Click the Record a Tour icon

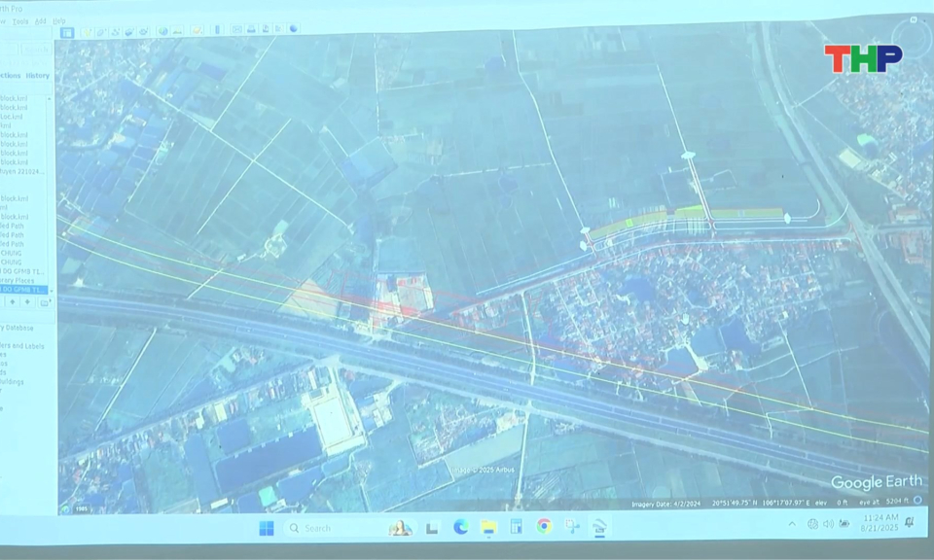point(144,32)
